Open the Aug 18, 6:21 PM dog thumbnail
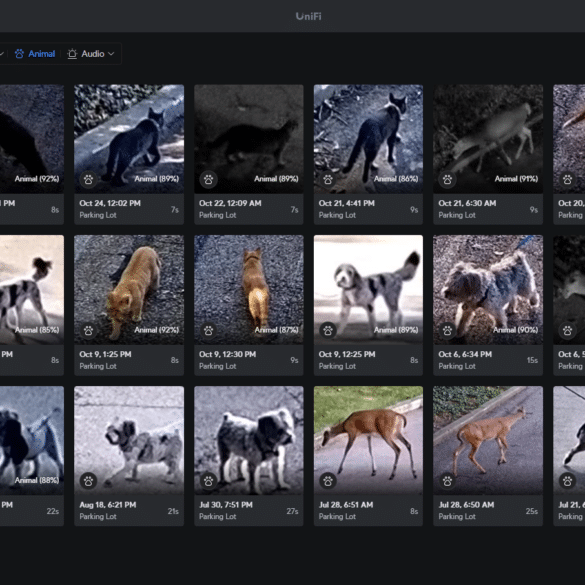Screen dimensions: 585x585 pos(129,440)
